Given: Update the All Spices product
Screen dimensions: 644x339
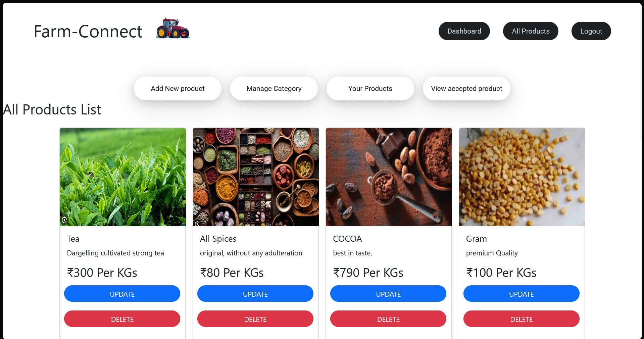Looking at the screenshot, I should pos(255,294).
